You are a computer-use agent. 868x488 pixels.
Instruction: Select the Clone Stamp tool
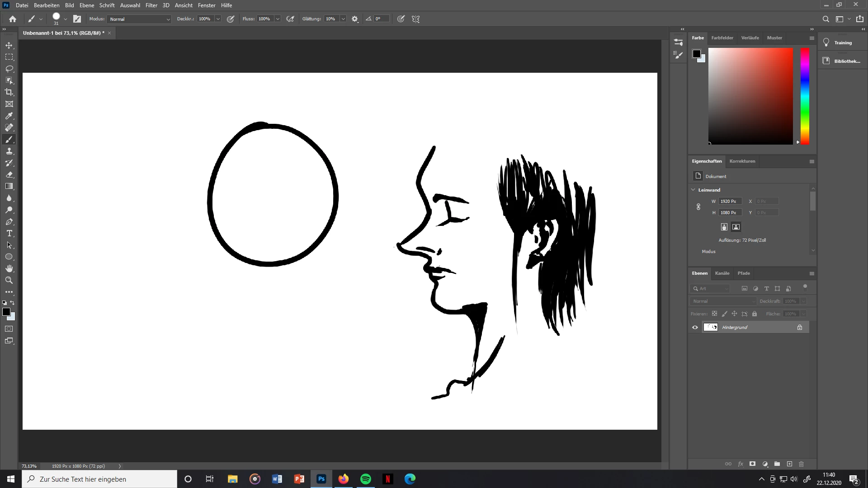pos(9,151)
